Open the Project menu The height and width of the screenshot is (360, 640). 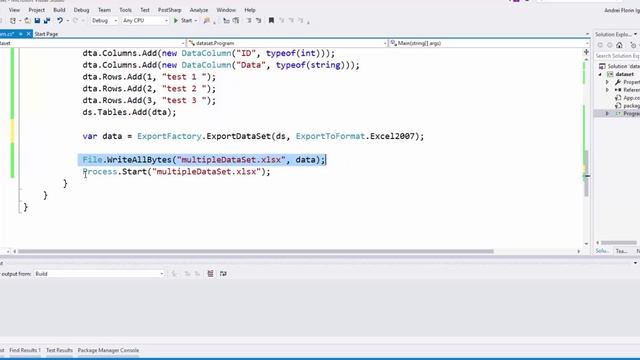[x=36, y=10]
